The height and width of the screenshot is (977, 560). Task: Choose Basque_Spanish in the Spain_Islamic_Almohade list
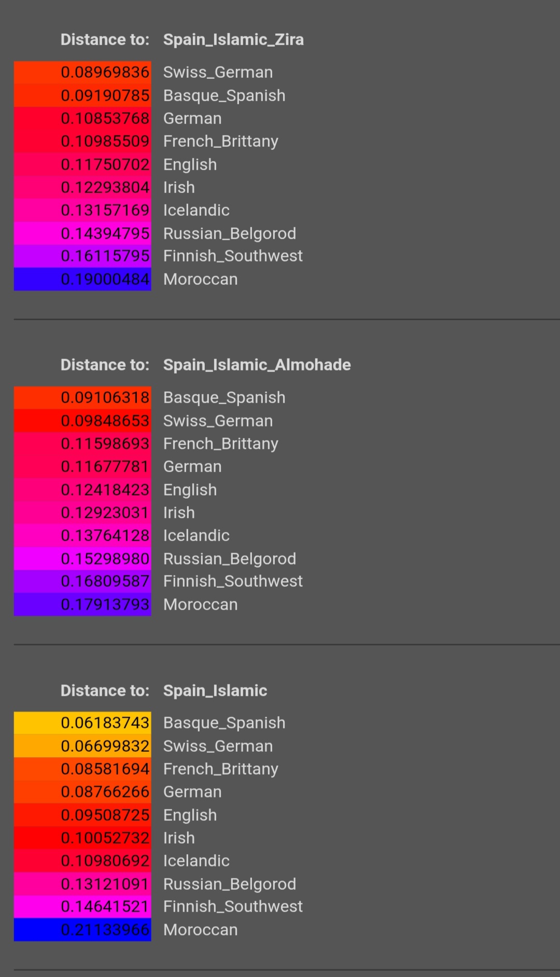pos(224,397)
